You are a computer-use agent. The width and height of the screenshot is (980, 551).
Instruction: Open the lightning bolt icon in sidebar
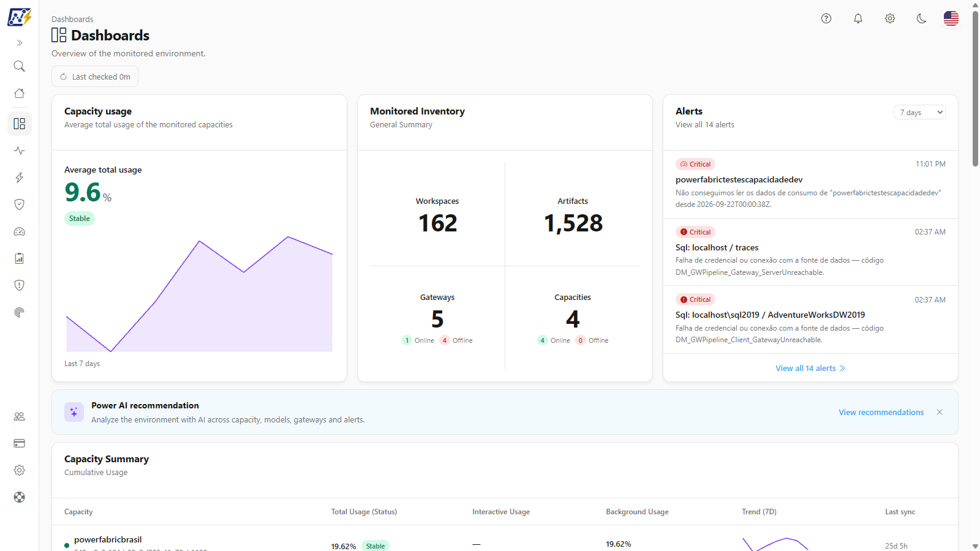click(20, 178)
